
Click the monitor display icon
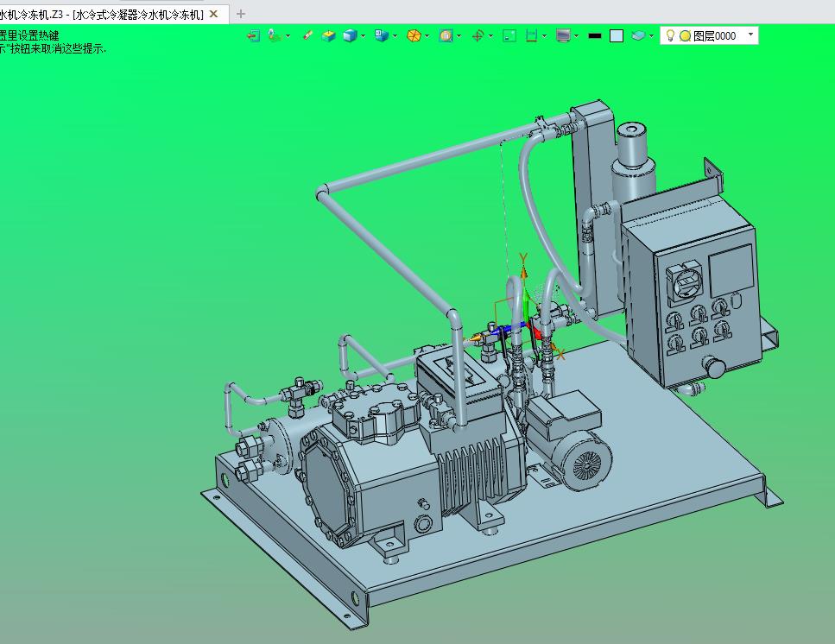click(563, 35)
